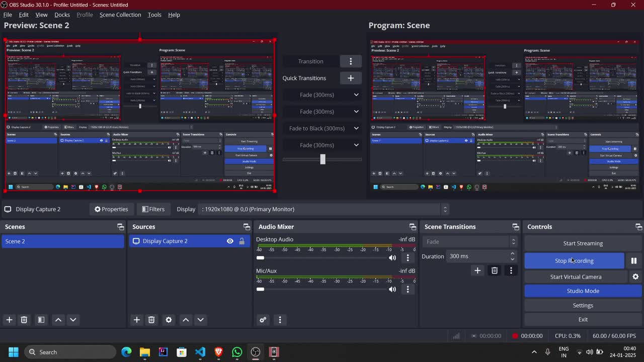Select Scene 2 in Scenes list
Image resolution: width=644 pixels, height=362 pixels.
pos(63,241)
